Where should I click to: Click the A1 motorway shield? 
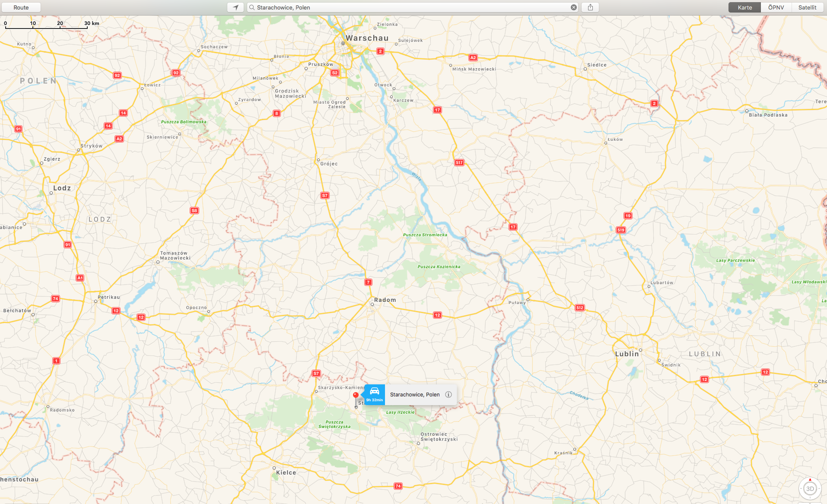[80, 278]
